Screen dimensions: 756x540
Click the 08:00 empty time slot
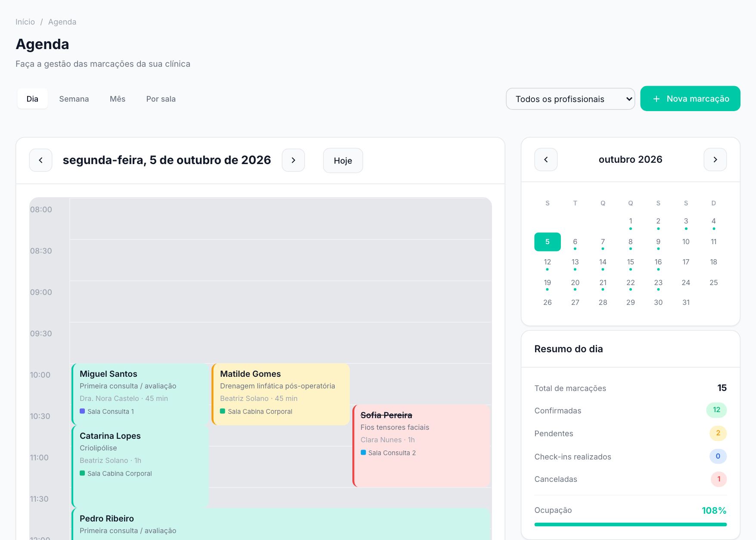tap(280, 219)
